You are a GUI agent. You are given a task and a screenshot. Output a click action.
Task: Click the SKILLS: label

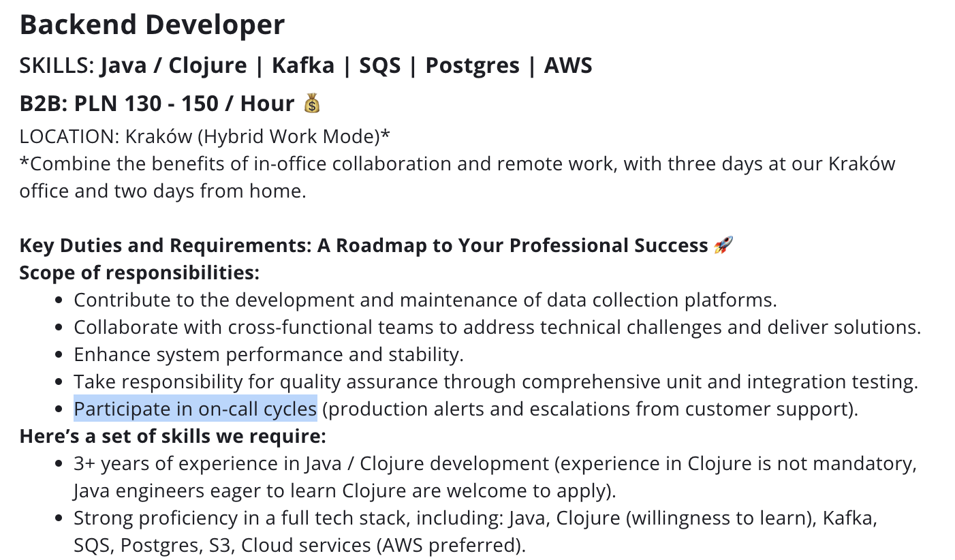tap(57, 66)
